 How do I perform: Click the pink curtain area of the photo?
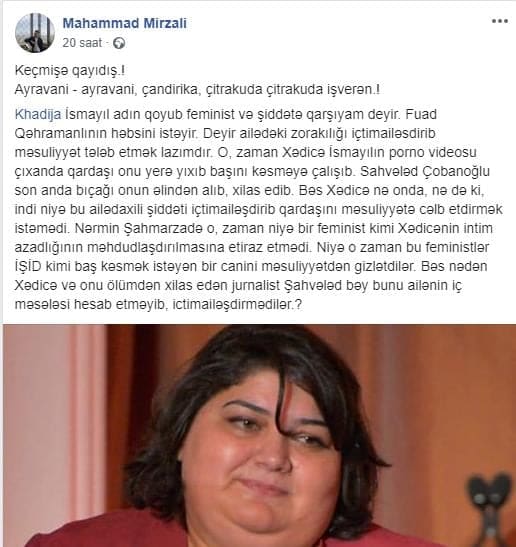[56, 419]
